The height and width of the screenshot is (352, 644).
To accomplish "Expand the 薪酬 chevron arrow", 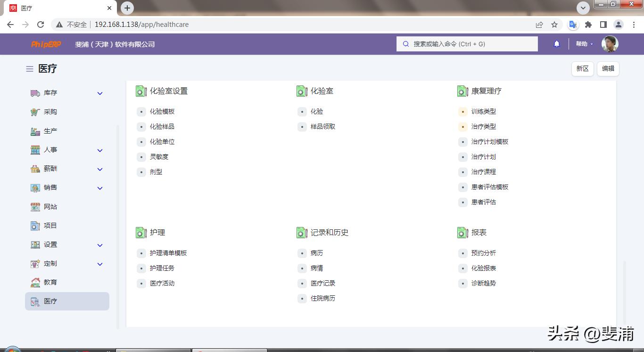I will (x=100, y=169).
